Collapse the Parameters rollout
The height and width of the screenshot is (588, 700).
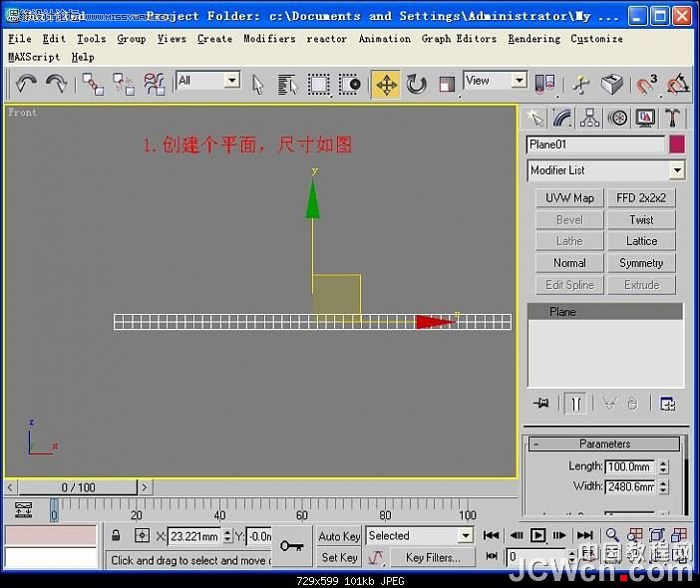click(604, 443)
